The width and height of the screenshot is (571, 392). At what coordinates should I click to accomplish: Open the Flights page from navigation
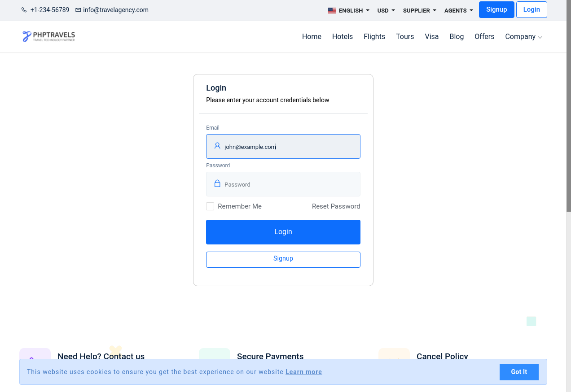(x=374, y=37)
